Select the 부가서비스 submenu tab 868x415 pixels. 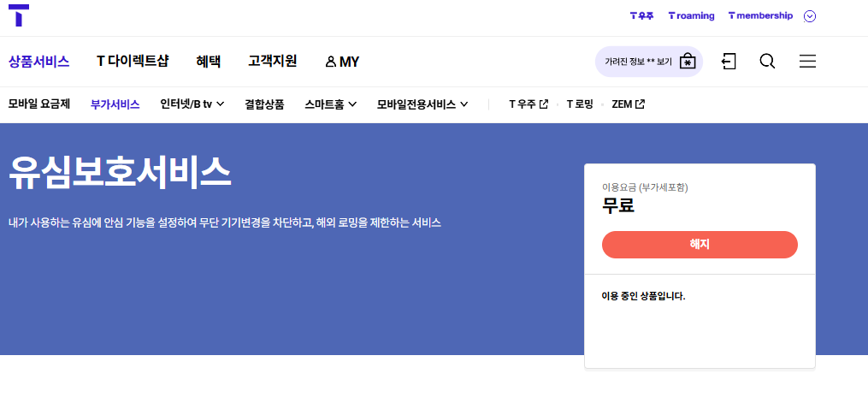click(115, 104)
